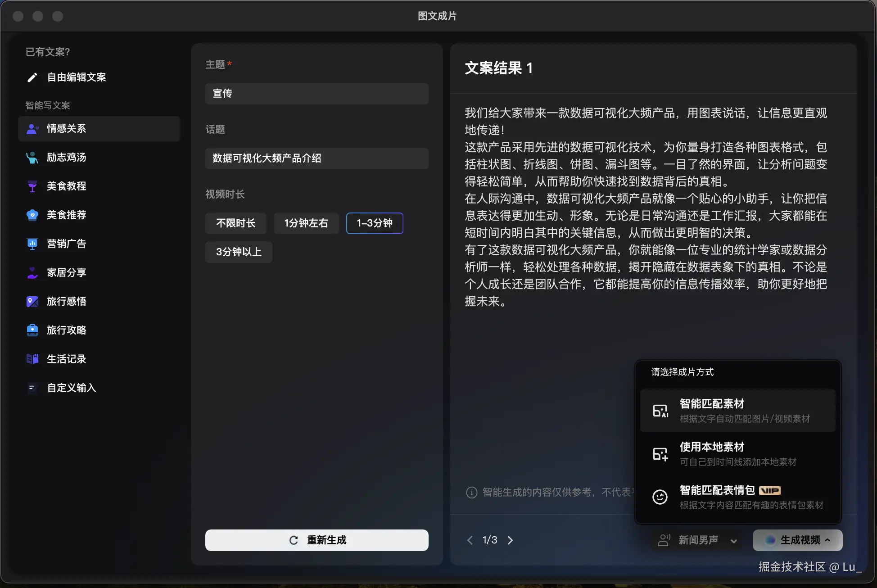The height and width of the screenshot is (588, 877).
Task: Click the 重新生成 button
Action: pyautogui.click(x=317, y=540)
